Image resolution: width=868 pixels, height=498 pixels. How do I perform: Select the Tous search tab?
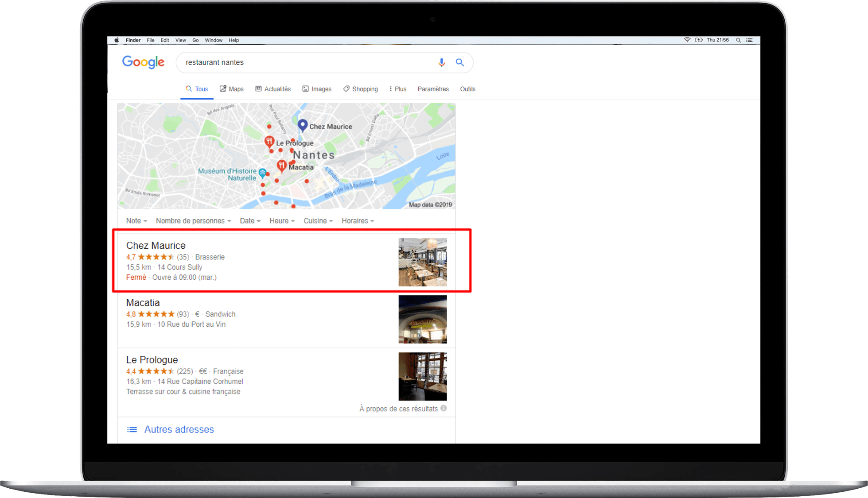coord(197,89)
